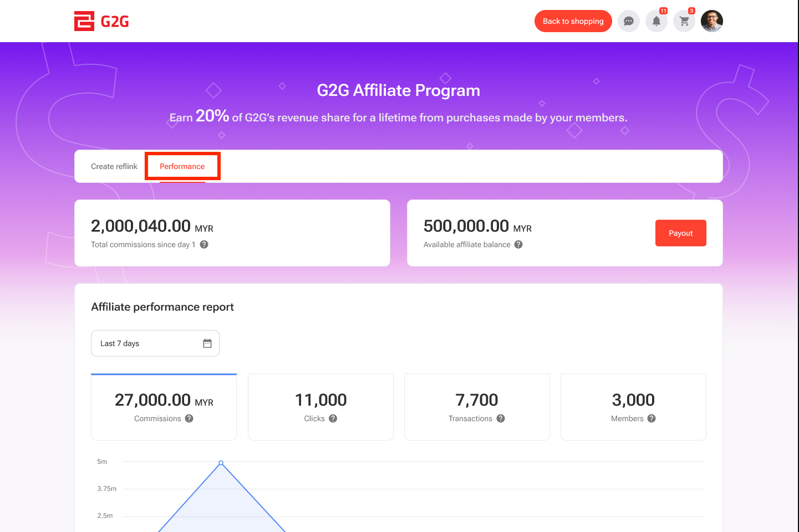Click the 500,000.00 MYR balance amount
Viewport: 799px width, 532px height.
[477, 226]
